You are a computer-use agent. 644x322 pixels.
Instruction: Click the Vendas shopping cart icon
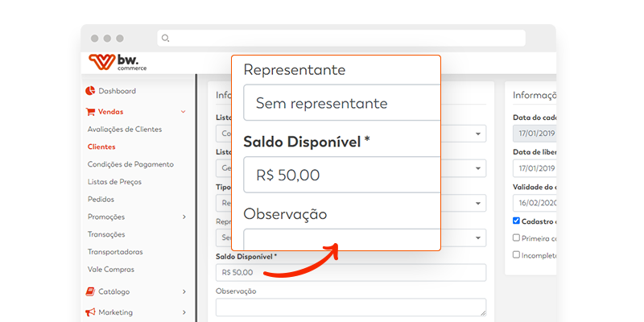click(90, 112)
